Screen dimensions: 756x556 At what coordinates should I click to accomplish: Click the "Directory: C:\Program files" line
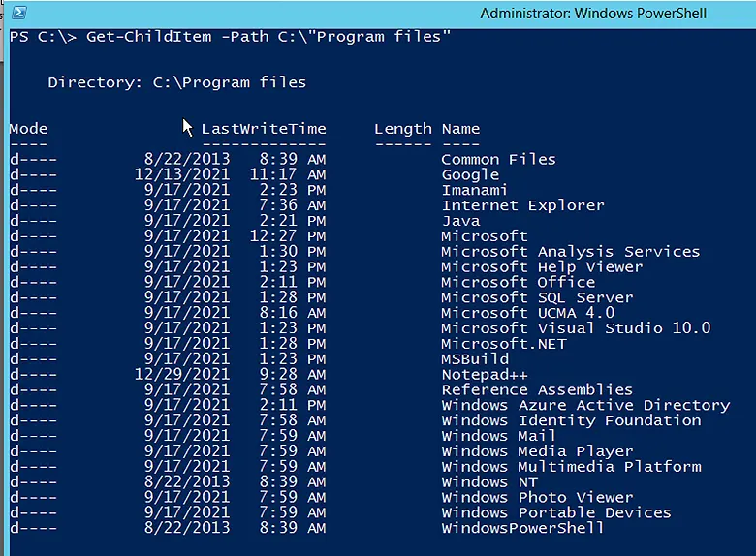(x=177, y=82)
